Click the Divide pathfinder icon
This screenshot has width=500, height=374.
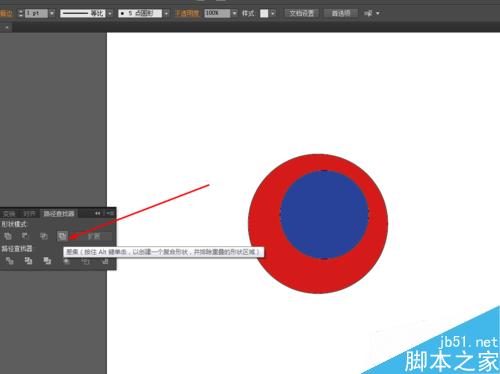click(9, 261)
